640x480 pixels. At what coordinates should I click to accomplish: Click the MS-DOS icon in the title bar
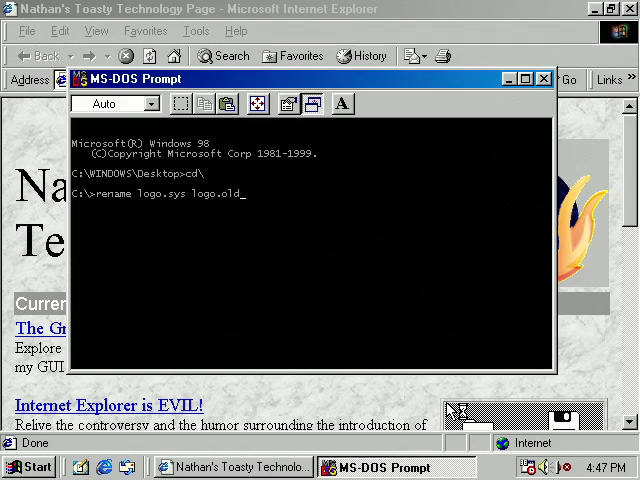tap(79, 78)
